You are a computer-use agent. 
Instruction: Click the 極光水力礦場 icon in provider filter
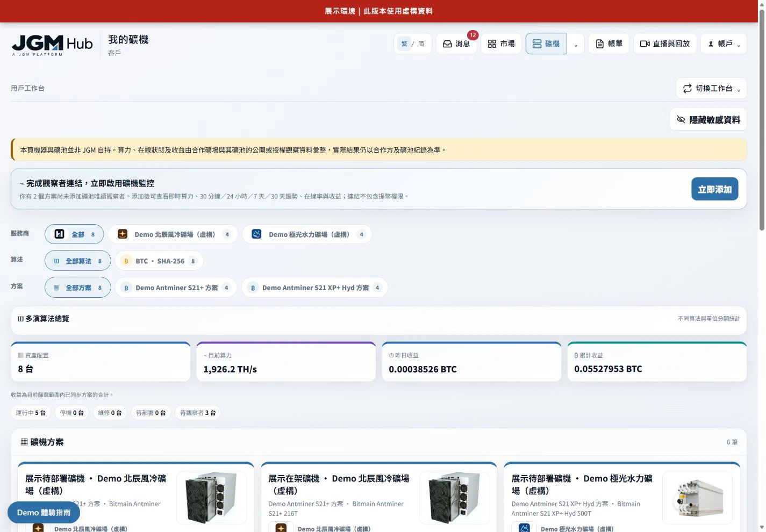pyautogui.click(x=256, y=234)
